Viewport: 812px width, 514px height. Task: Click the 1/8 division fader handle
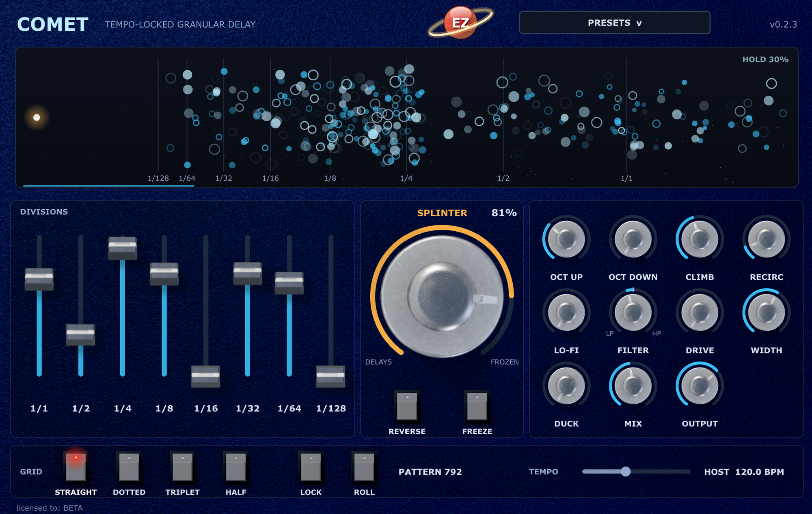tap(164, 274)
